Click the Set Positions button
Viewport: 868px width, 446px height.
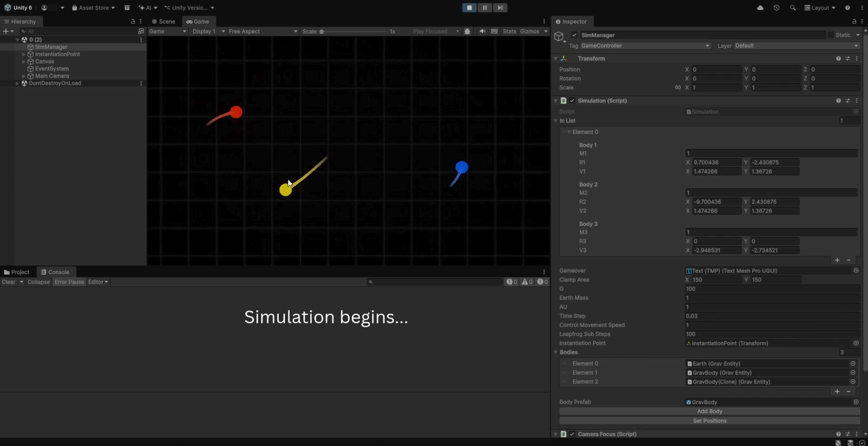coord(709,421)
